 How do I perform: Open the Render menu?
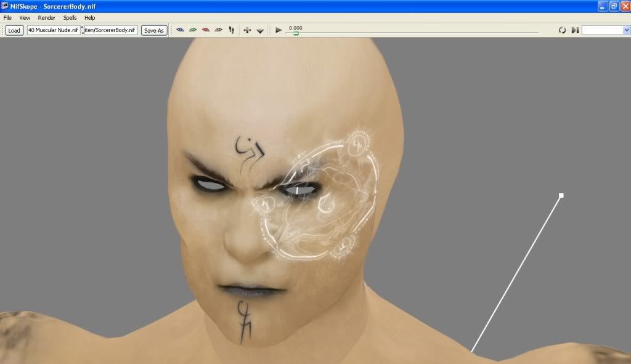[46, 18]
